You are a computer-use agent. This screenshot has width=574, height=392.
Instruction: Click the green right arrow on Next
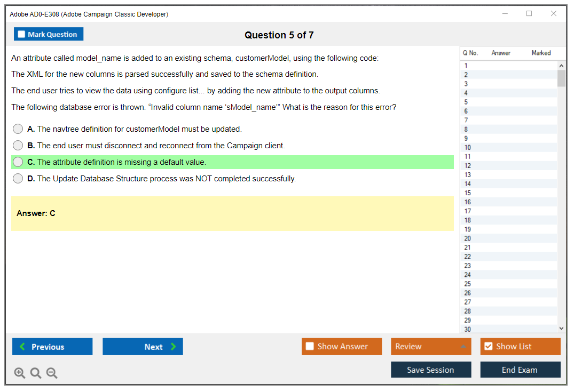pyautogui.click(x=174, y=347)
